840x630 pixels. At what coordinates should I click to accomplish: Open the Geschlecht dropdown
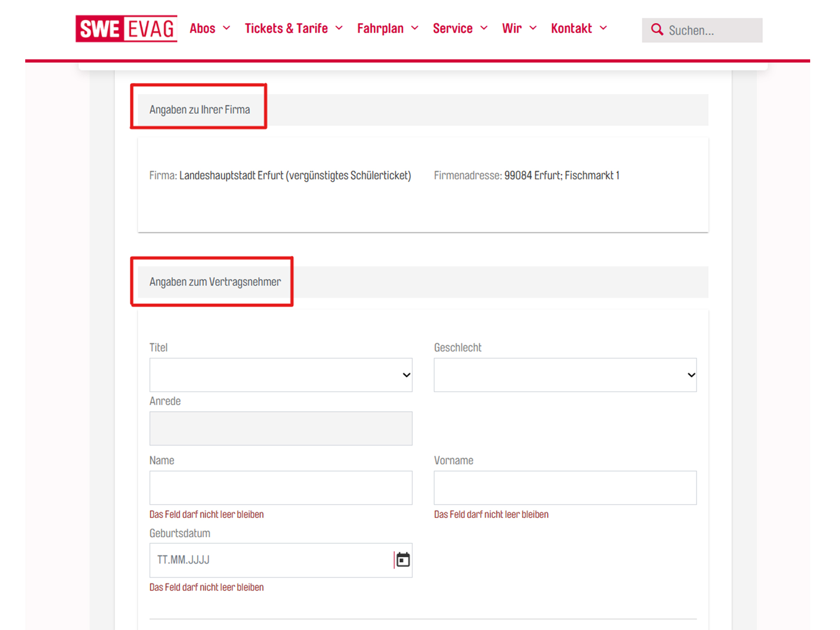pos(565,375)
